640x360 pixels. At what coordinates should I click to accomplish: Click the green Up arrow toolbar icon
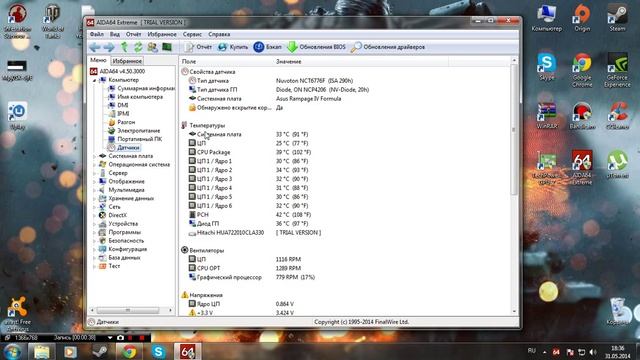(124, 47)
